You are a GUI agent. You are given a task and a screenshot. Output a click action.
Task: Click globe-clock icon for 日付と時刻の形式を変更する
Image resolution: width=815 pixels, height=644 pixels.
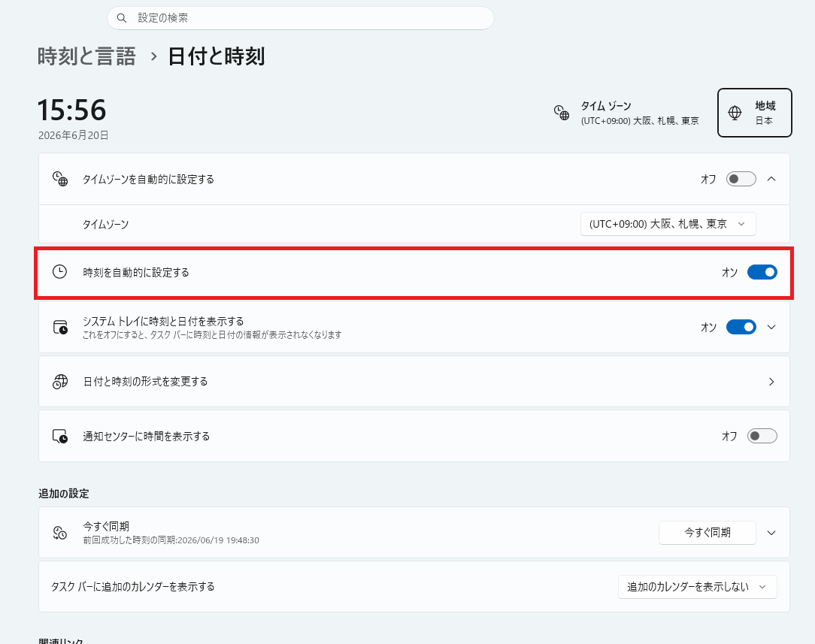click(60, 382)
